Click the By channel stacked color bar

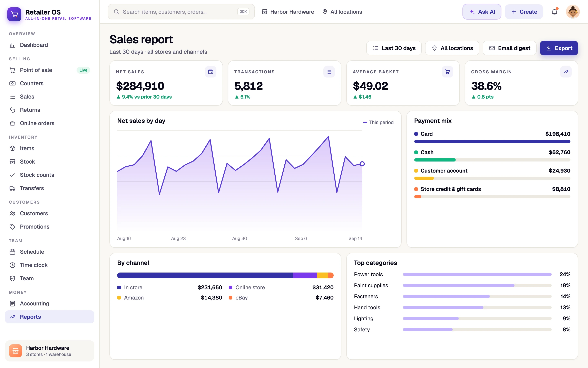click(x=225, y=275)
